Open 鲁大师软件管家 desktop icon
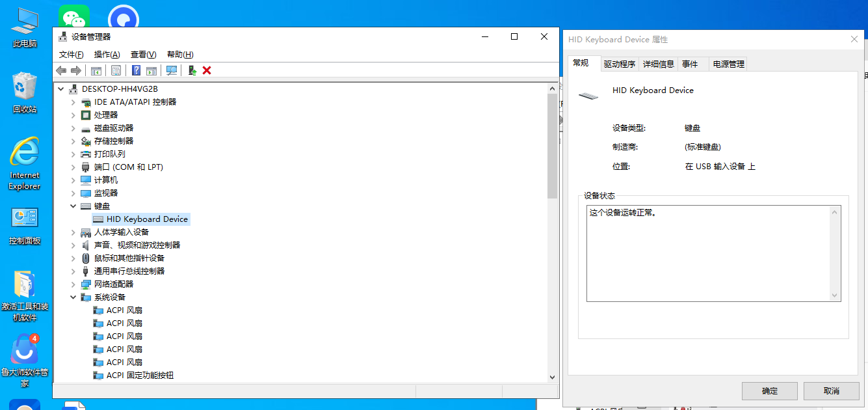This screenshot has height=410, width=868. coord(25,361)
